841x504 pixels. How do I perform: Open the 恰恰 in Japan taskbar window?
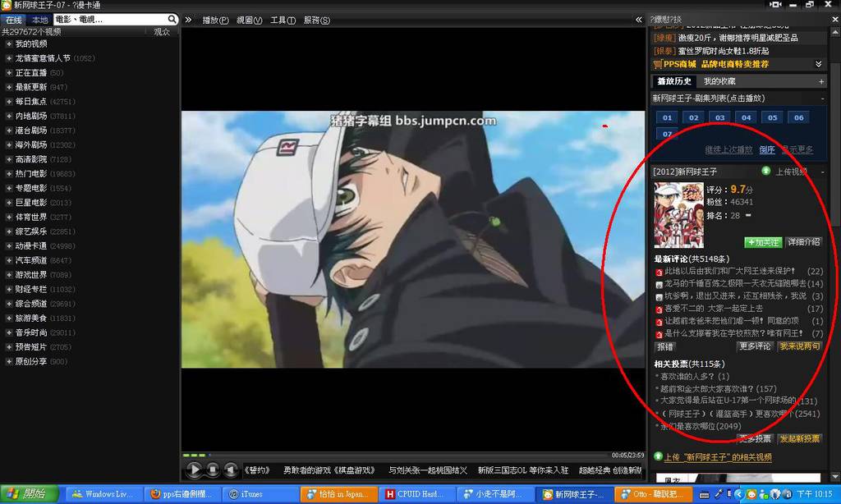(x=338, y=494)
